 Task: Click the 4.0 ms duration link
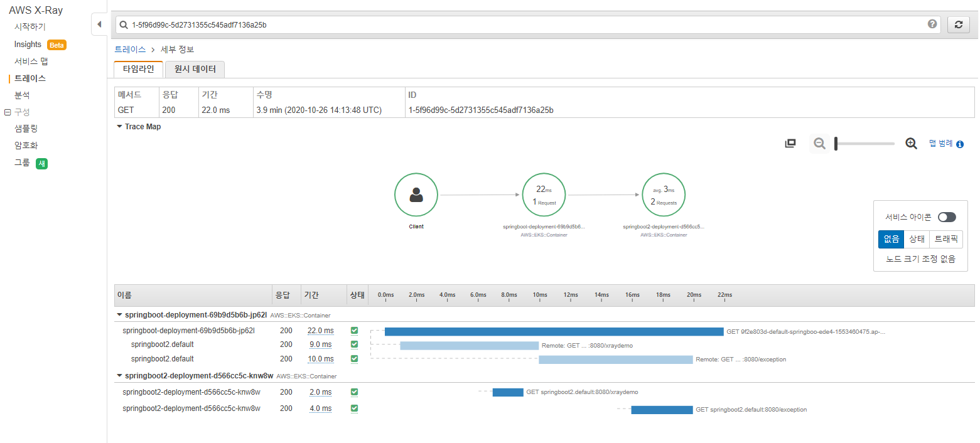320,408
